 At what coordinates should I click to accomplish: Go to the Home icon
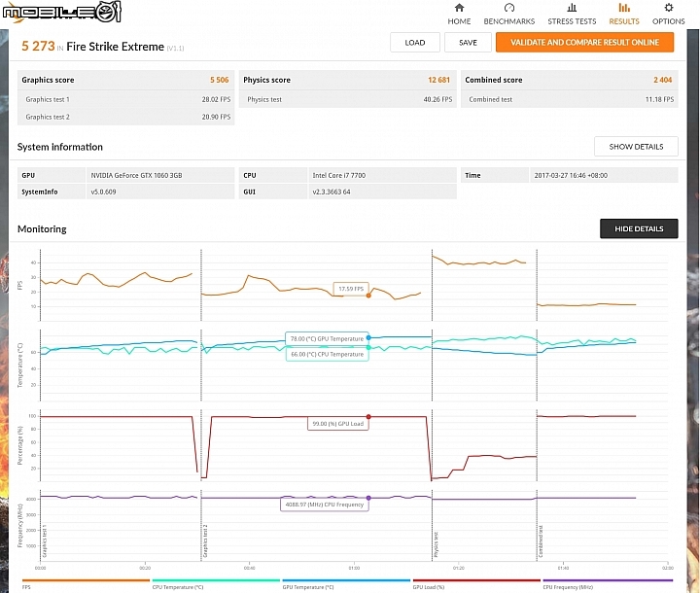point(459,8)
